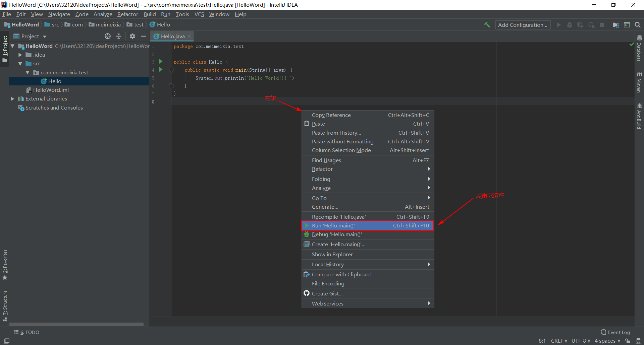The height and width of the screenshot is (345, 644).
Task: Click tool window quick-access icon bottom-left
Action: pos(7,341)
